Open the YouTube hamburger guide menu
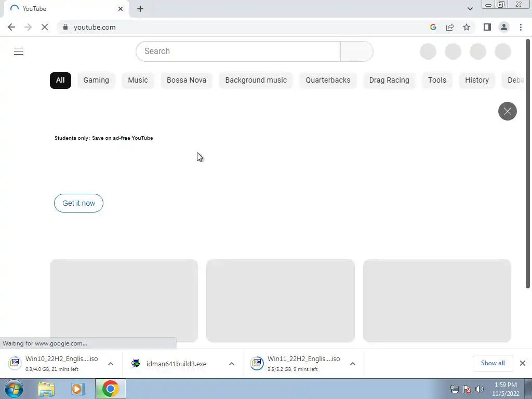 click(19, 51)
